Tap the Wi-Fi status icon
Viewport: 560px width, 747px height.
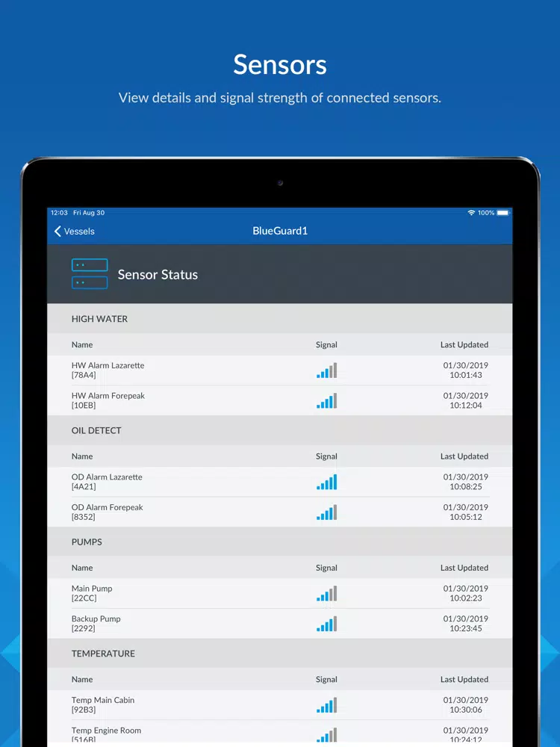[471, 212]
